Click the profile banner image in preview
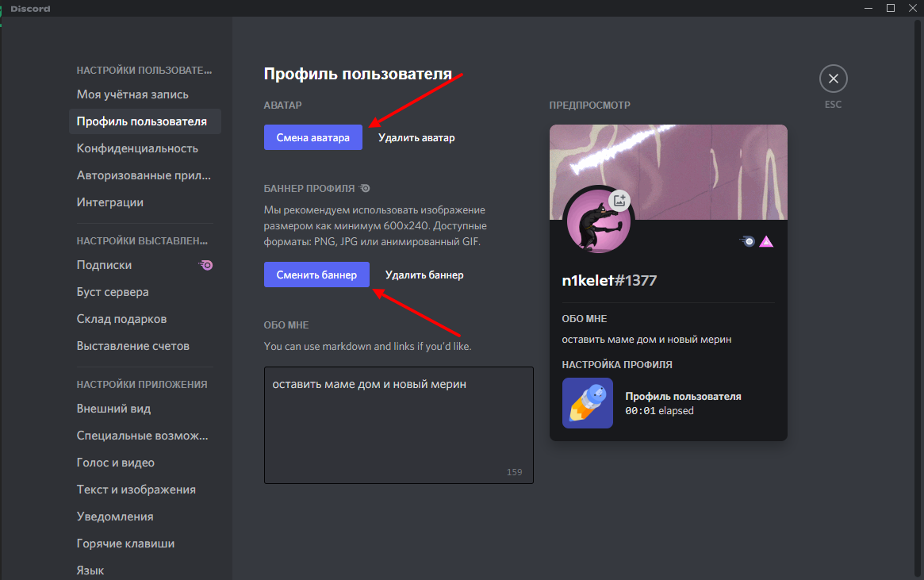This screenshot has width=924, height=580. (669, 171)
